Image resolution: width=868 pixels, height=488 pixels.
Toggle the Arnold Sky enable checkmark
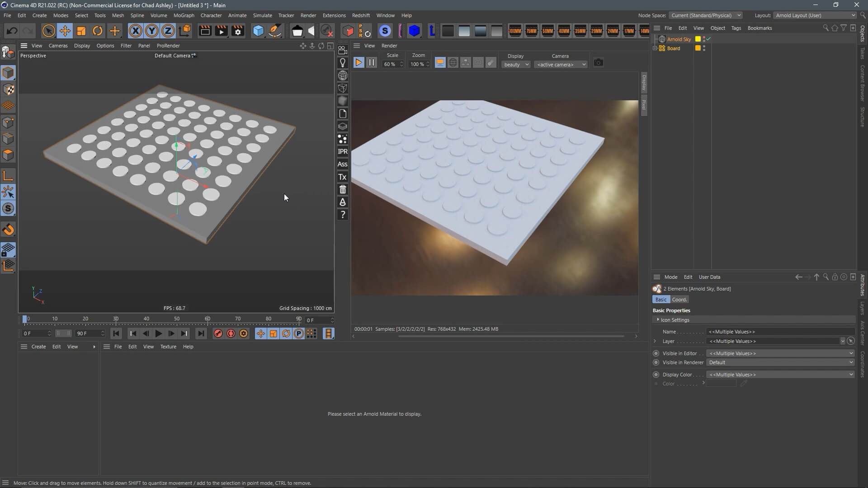click(709, 39)
